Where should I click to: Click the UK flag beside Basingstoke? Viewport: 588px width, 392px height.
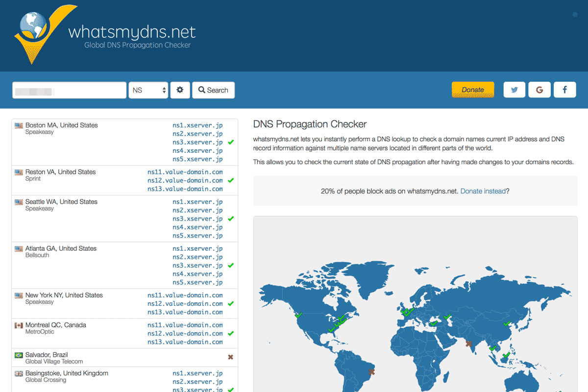[x=19, y=373]
